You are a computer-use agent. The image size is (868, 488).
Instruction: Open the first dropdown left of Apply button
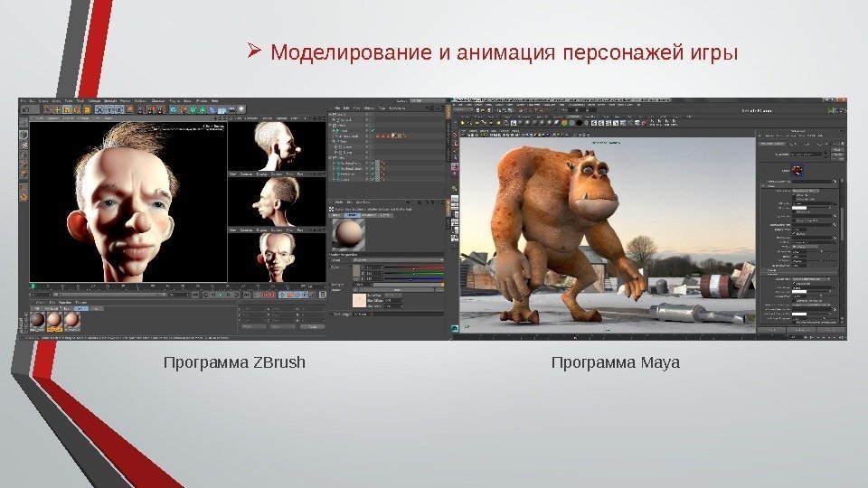[x=253, y=326]
